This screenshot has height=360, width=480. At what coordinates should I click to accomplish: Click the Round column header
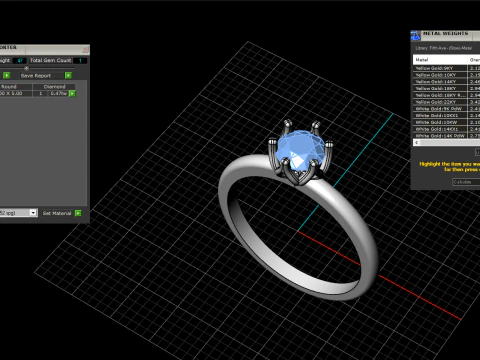pos(16,87)
